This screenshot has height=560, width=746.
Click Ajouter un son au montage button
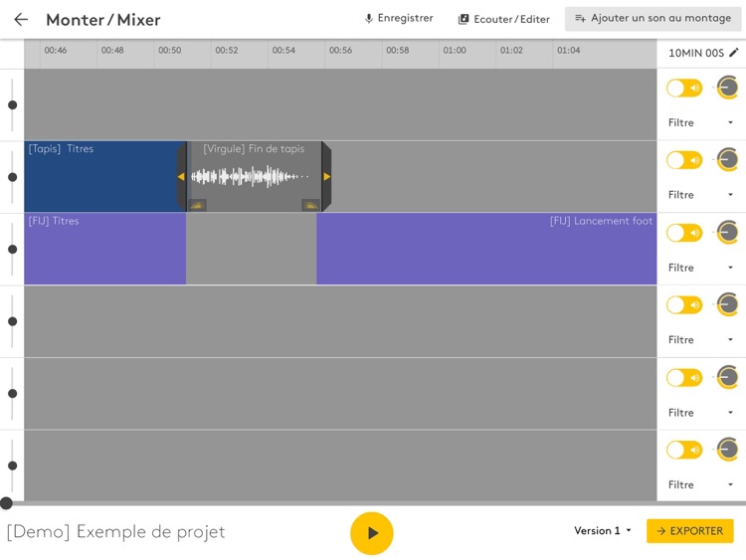pos(653,19)
